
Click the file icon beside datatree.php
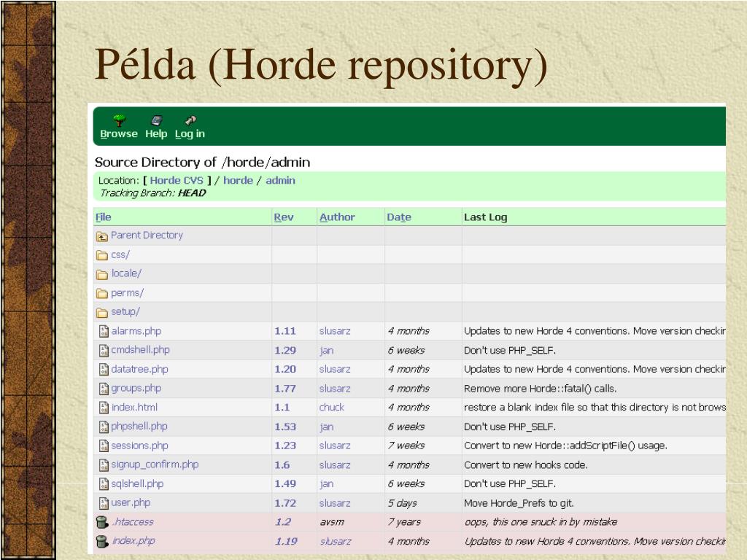(x=104, y=370)
